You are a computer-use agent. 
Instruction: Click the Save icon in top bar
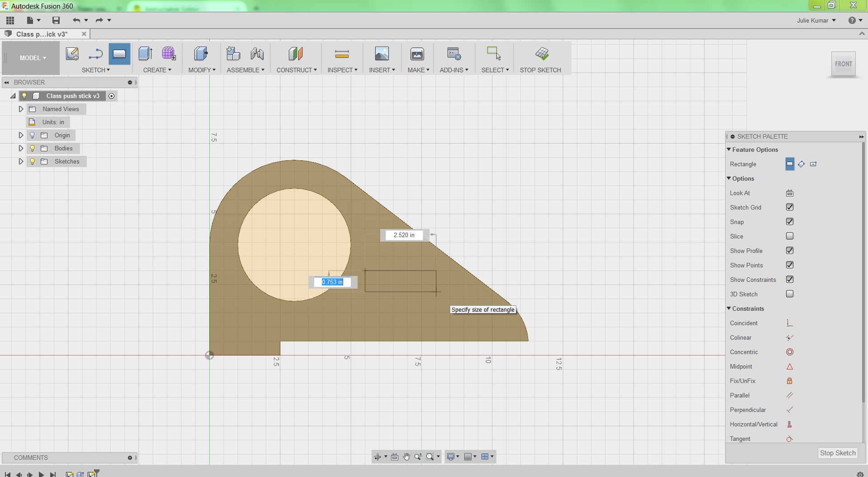[56, 20]
